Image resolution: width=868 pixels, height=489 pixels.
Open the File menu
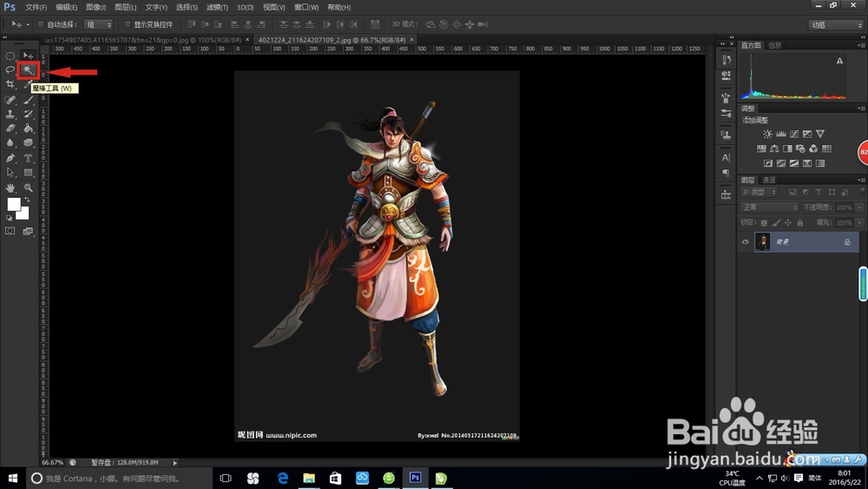tap(36, 7)
